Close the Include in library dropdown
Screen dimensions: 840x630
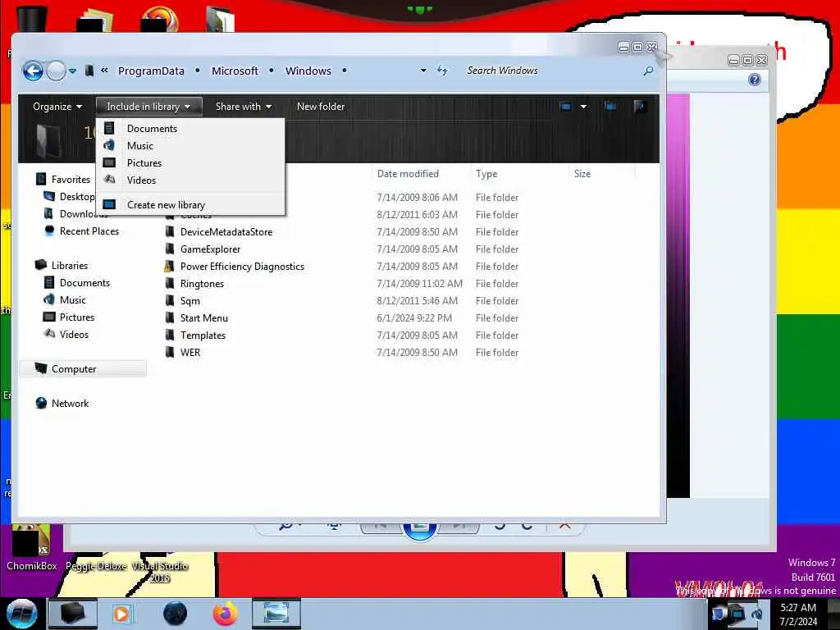(148, 107)
